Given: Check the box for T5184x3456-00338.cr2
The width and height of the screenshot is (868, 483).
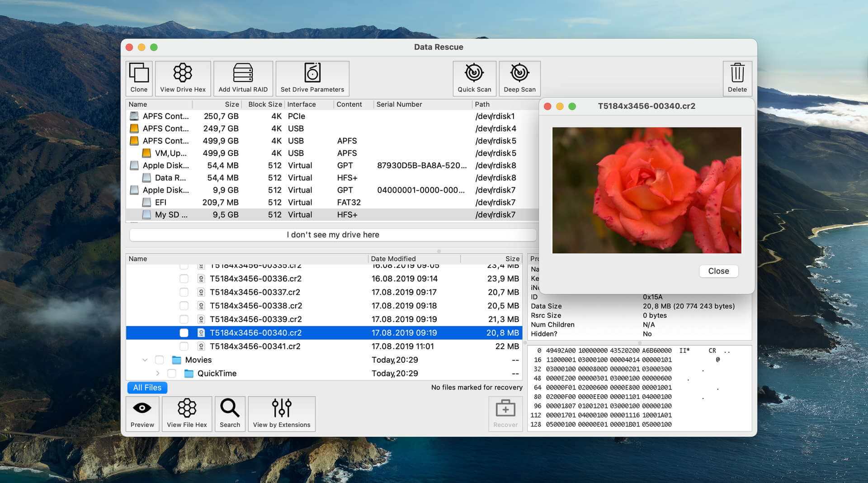Looking at the screenshot, I should (184, 306).
